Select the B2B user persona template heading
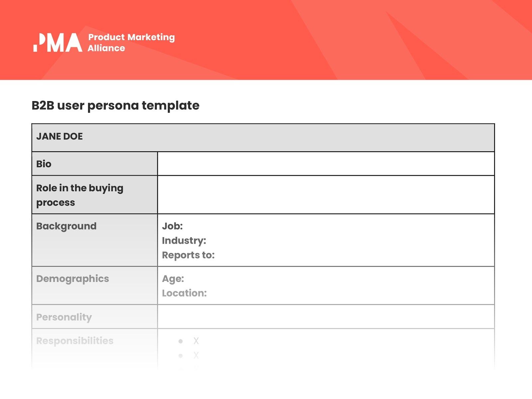This screenshot has width=532, height=399. pyautogui.click(x=115, y=105)
